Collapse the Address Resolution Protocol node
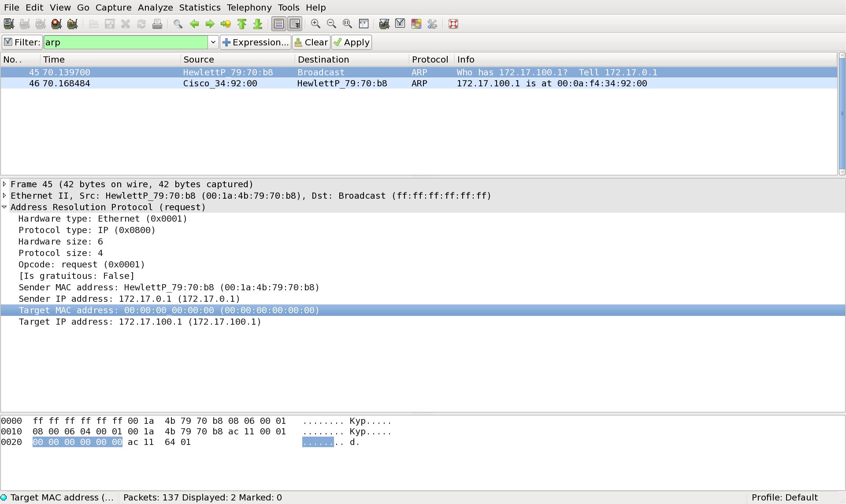 point(4,207)
